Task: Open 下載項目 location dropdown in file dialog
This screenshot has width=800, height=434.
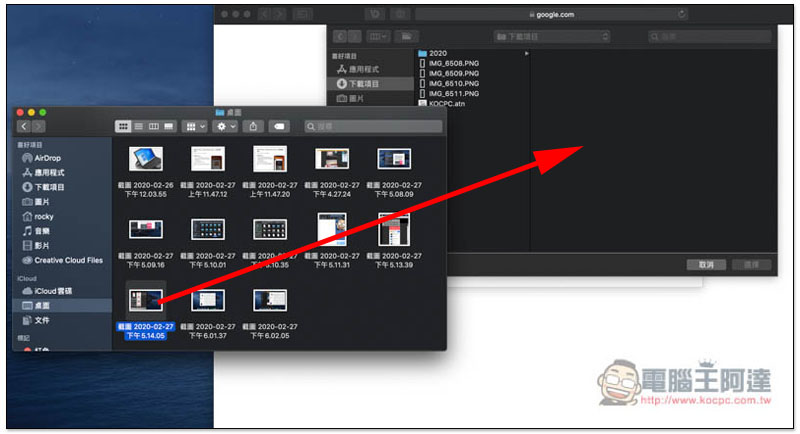Action: [552, 37]
